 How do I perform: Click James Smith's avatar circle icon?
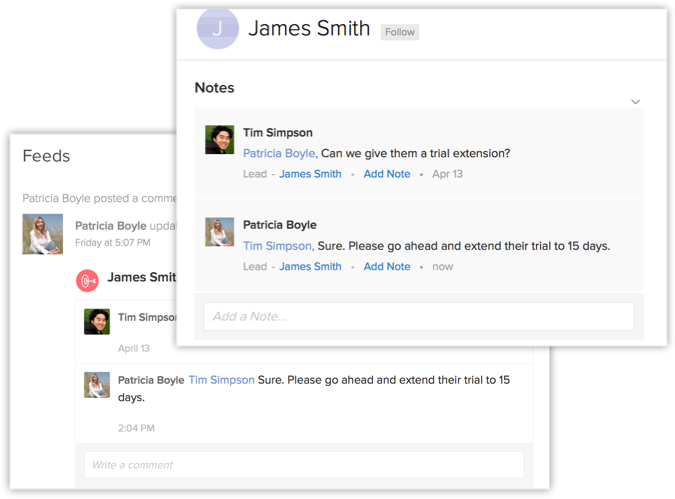217,29
